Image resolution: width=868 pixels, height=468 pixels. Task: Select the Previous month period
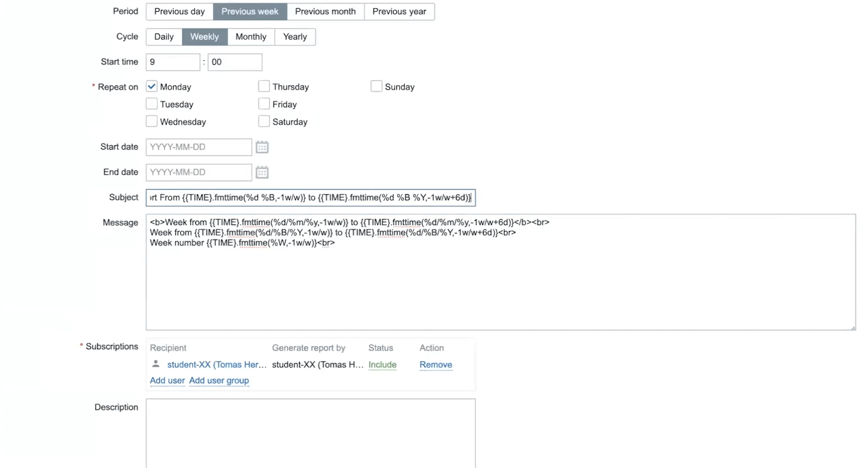[x=325, y=11]
